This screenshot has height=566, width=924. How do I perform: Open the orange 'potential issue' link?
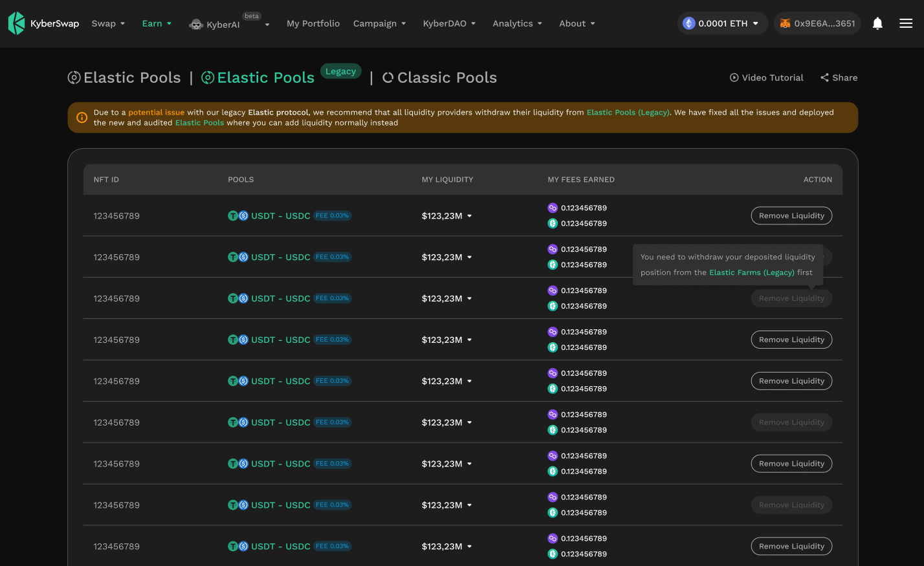157,113
